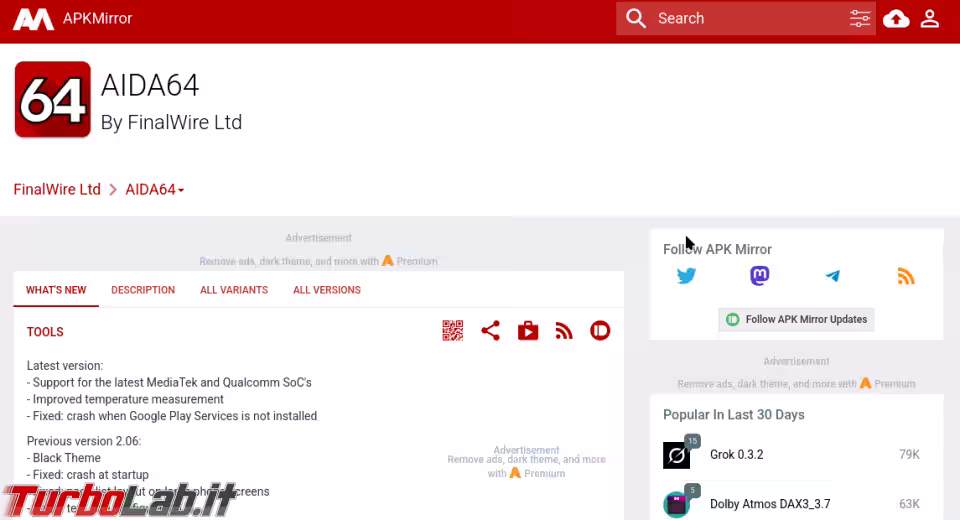Follow APK Mirror on Twitter
This screenshot has height=520, width=960.
[x=686, y=276]
